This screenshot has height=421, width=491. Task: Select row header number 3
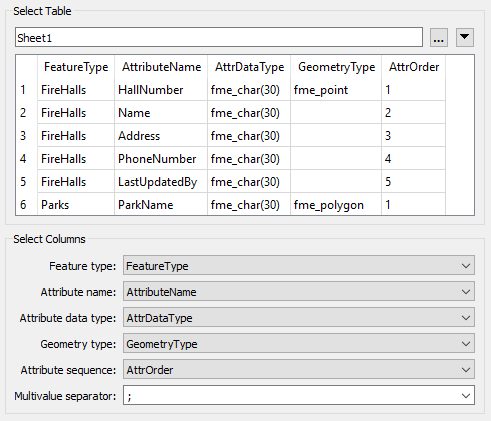26,136
